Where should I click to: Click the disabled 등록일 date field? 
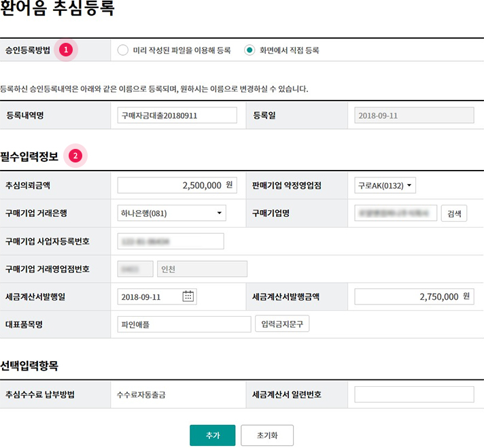click(x=414, y=116)
